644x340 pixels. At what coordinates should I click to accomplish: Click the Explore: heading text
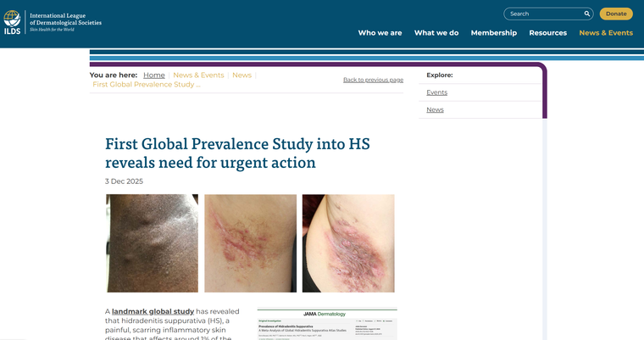pos(440,75)
